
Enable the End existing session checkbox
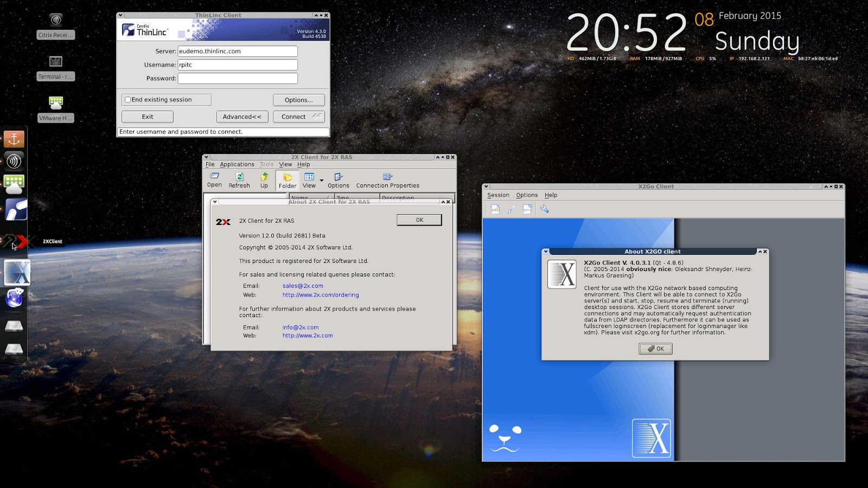(x=128, y=100)
